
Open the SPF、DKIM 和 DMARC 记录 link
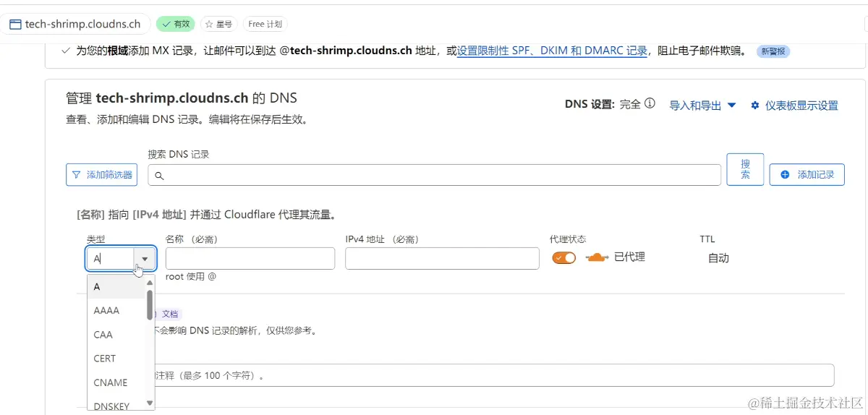pos(552,51)
